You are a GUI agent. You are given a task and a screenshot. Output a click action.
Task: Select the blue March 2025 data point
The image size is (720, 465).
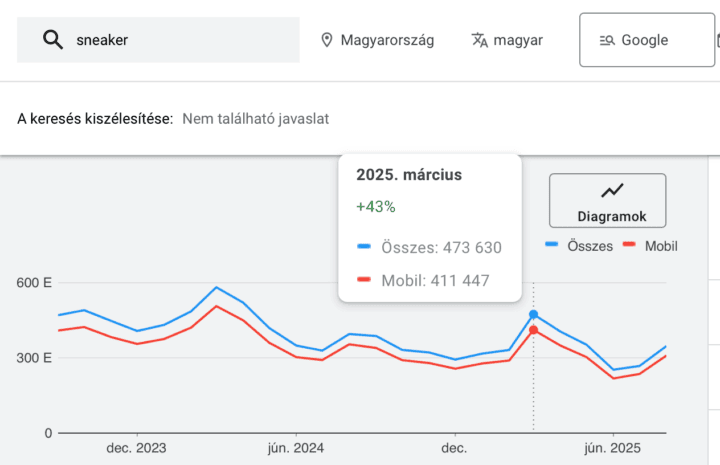pos(533,314)
